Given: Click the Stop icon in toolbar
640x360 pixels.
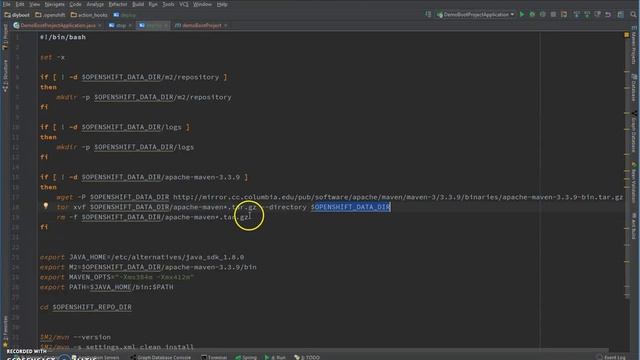Looking at the screenshot, I should pos(553,15).
